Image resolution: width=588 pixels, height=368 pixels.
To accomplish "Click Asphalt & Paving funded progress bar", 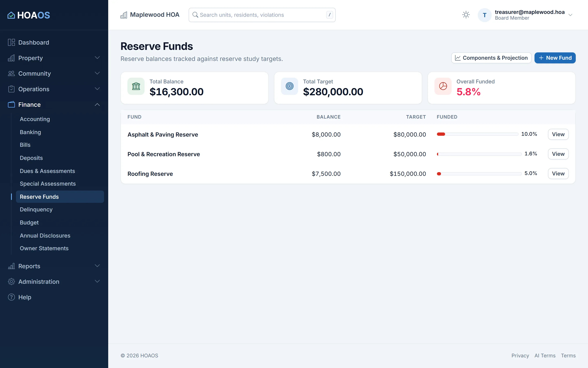I will pyautogui.click(x=478, y=134).
